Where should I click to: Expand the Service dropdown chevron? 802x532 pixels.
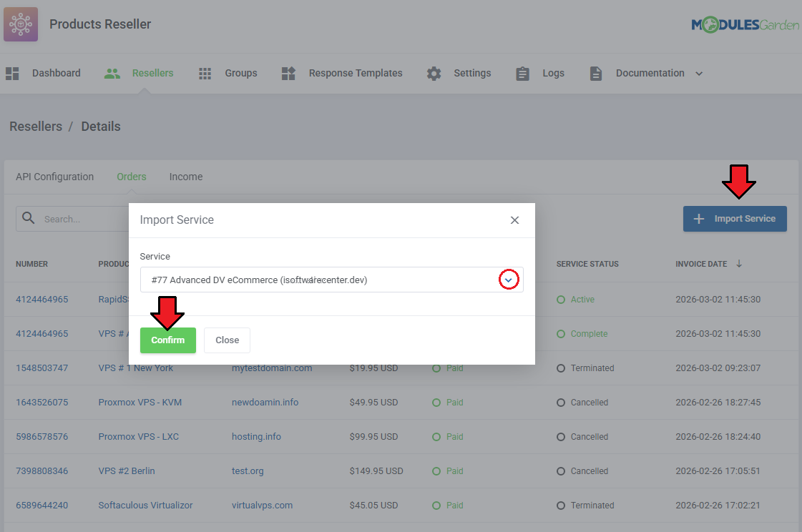coord(509,280)
